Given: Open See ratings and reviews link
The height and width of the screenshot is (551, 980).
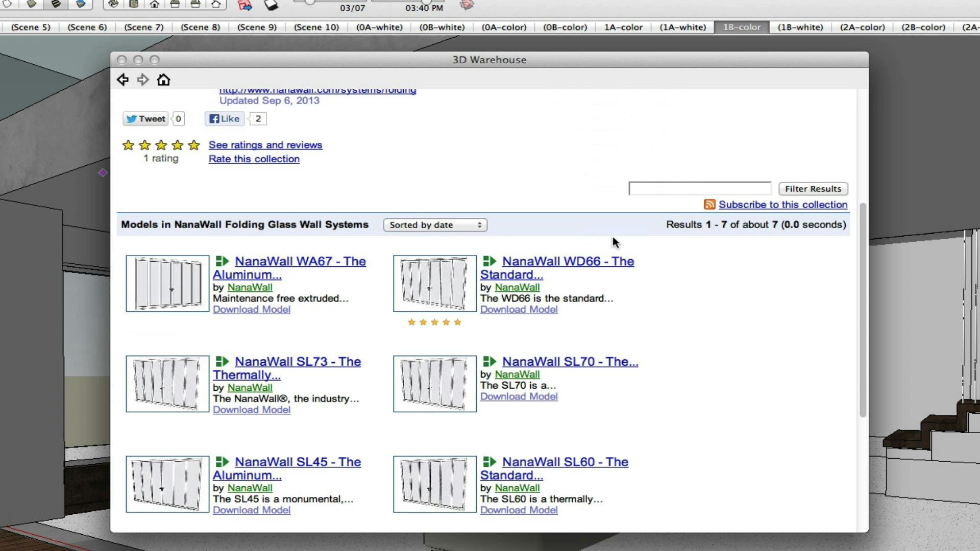Looking at the screenshot, I should coord(265,145).
